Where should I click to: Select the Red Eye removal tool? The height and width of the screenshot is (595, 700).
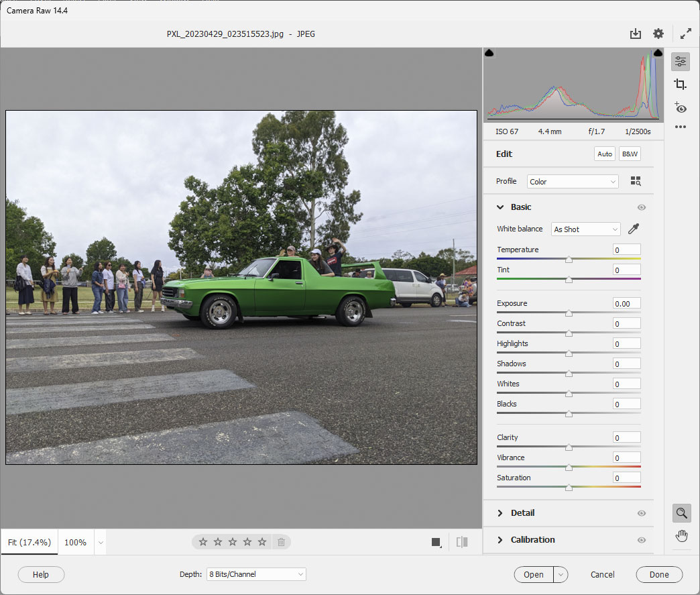(681, 108)
